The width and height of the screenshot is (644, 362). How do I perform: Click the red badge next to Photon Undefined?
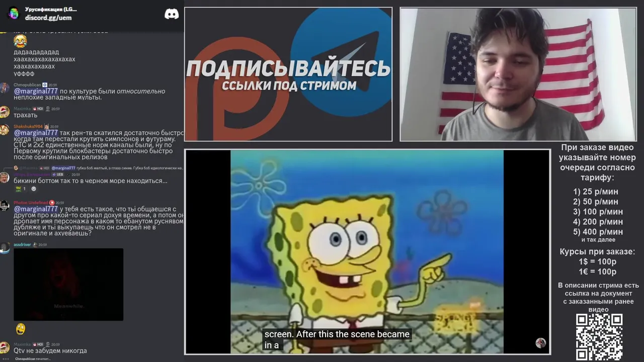coord(52,203)
